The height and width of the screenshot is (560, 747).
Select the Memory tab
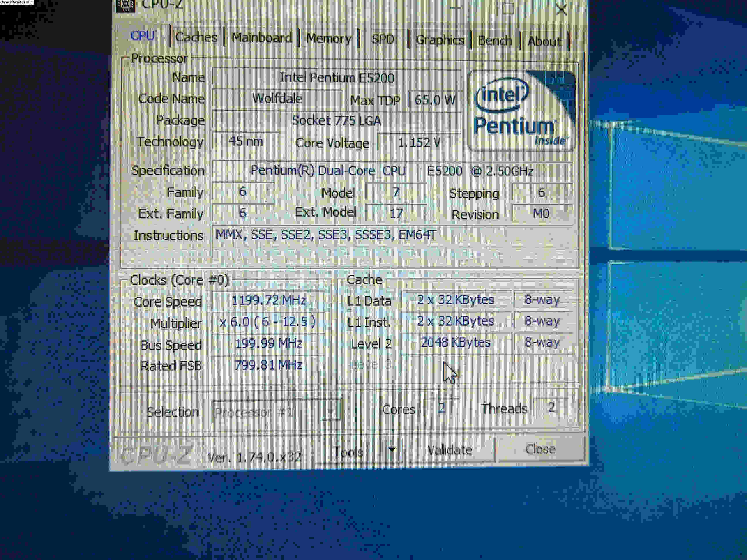tap(329, 39)
